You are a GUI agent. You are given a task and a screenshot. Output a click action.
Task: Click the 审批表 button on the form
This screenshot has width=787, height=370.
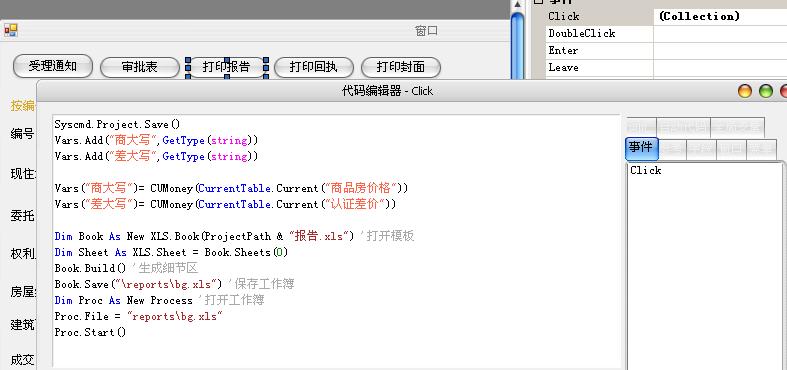[x=140, y=67]
